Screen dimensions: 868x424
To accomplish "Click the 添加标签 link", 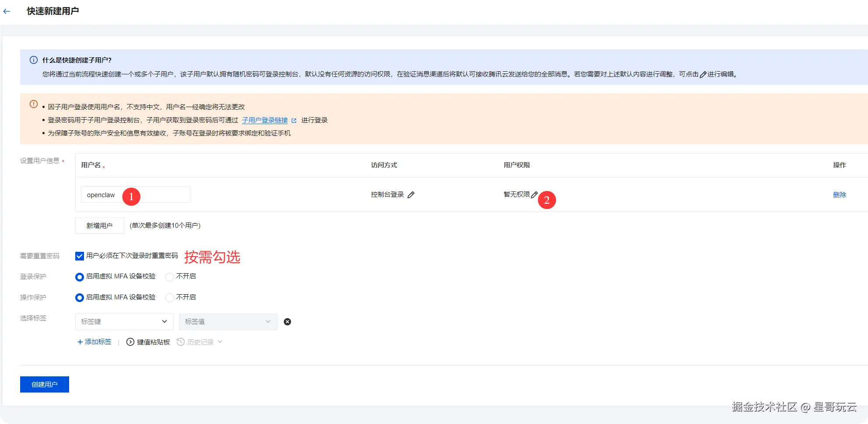I will tap(98, 342).
